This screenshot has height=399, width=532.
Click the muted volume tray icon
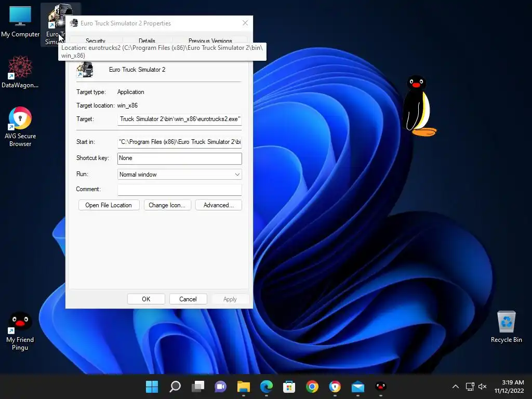pos(482,387)
